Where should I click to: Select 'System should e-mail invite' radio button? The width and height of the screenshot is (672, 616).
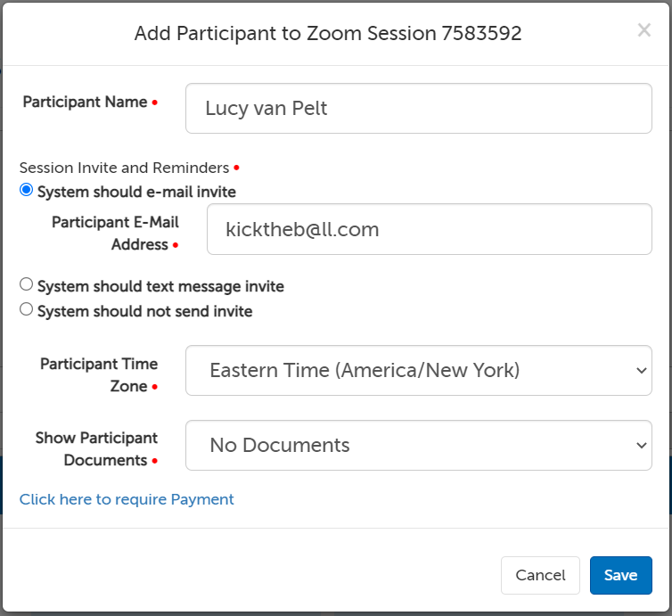[27, 190]
